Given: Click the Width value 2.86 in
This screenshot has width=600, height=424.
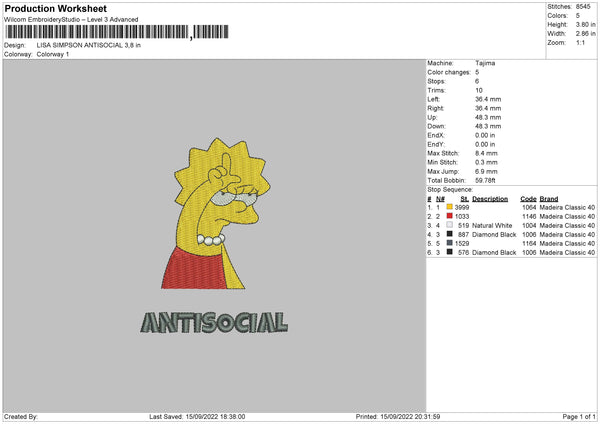Looking at the screenshot, I should (x=585, y=34).
